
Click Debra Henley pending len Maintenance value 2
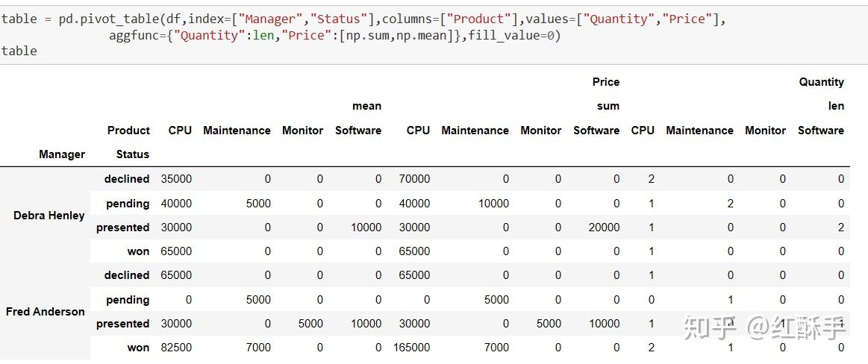(730, 204)
